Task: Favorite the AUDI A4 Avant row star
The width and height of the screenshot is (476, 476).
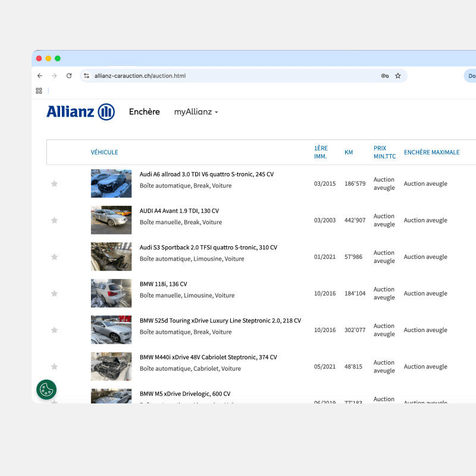Action: point(54,220)
